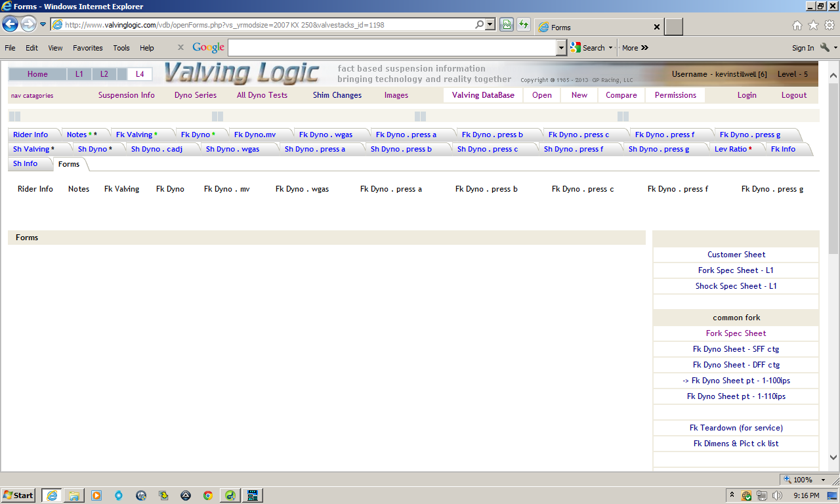Open Fk Teardown (for service) form
Screen dimensions: 840x504
pyautogui.click(x=736, y=428)
